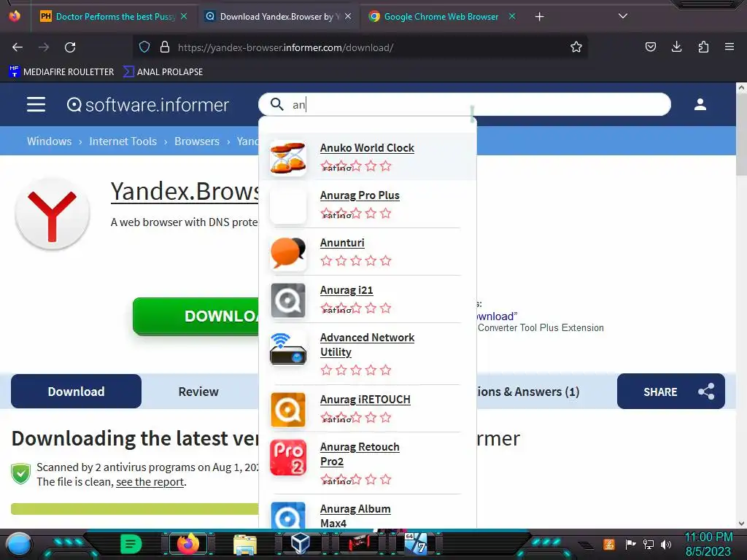The height and width of the screenshot is (560, 747).
Task: Open the Save to Pocket icon
Action: click(650, 47)
